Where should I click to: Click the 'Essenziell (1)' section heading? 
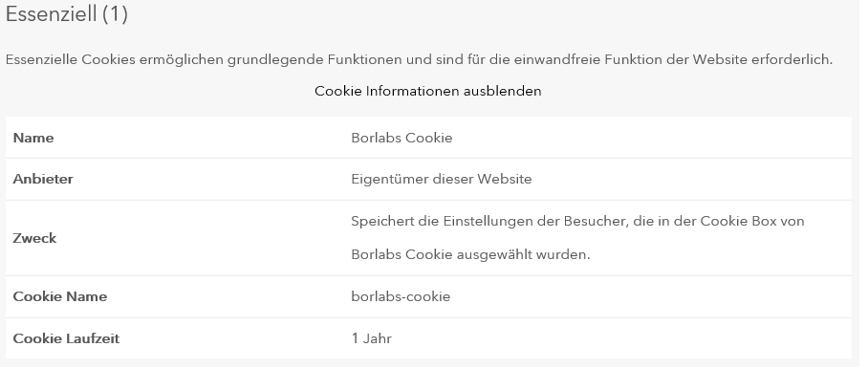click(66, 13)
